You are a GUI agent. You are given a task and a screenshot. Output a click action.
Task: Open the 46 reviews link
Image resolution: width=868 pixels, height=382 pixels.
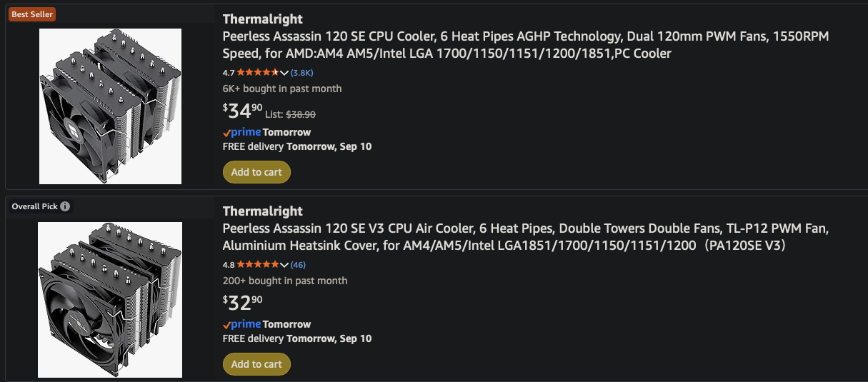pos(298,264)
